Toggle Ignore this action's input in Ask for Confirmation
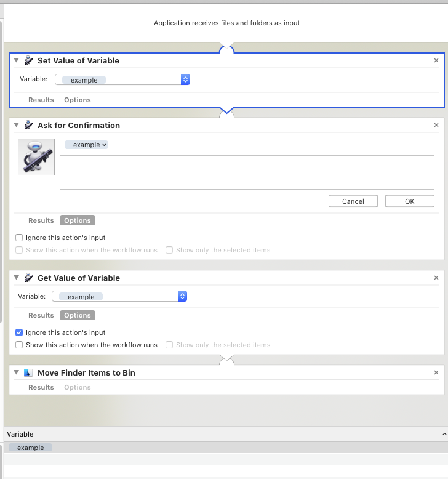The width and height of the screenshot is (448, 479). pos(19,238)
